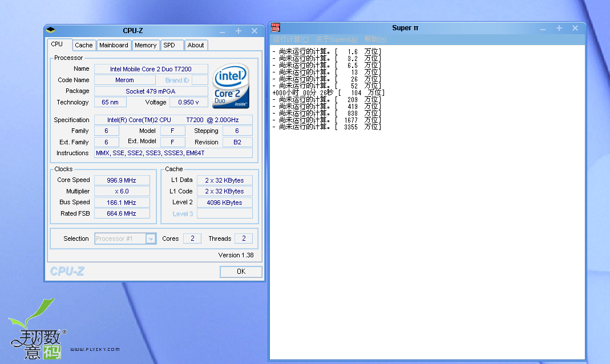Click the Bus Speed value '166.1 MHz'
Screen dimensions: 610x364
(x=122, y=202)
